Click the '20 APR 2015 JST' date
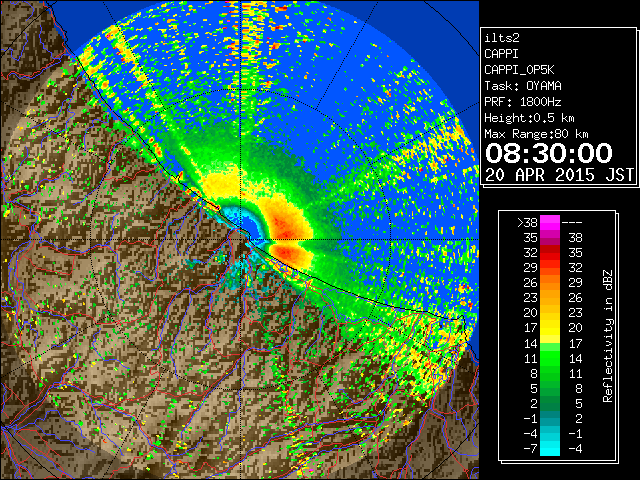The width and height of the screenshot is (640, 480). 559,175
